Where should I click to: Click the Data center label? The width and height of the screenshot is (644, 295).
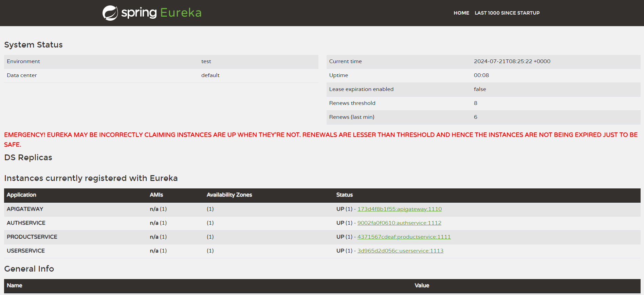point(22,75)
